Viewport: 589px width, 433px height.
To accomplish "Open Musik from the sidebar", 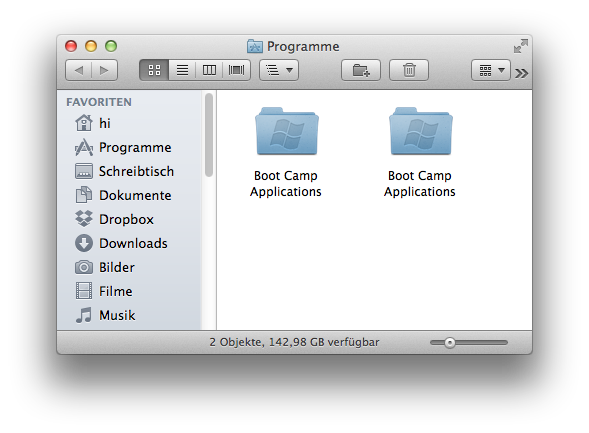I will 129,315.
